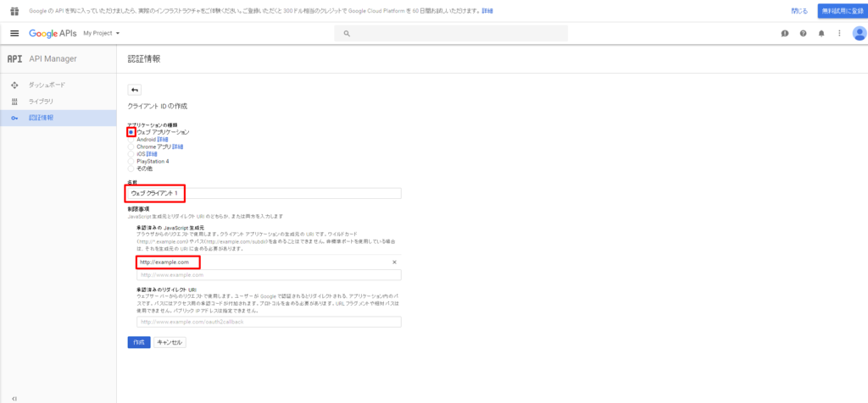This screenshot has height=403, width=868.
Task: Click the 認証情報 key icon
Action: click(15, 119)
